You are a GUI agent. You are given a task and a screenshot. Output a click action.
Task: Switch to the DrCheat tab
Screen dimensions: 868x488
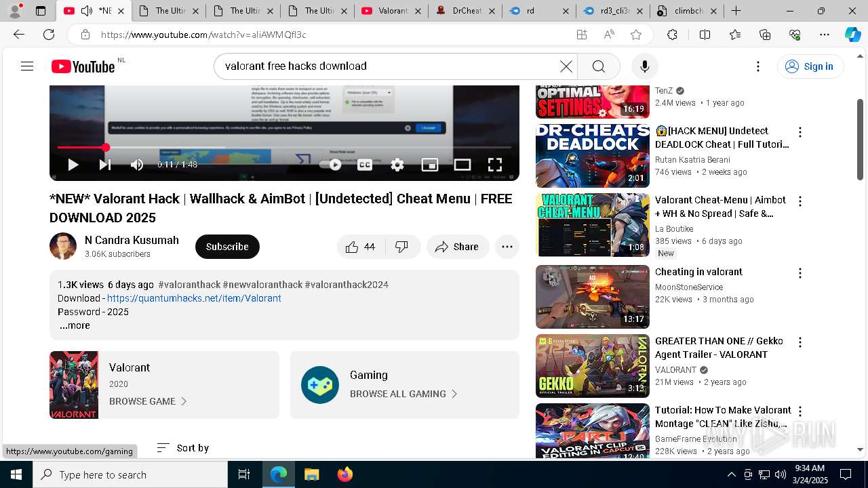click(465, 11)
